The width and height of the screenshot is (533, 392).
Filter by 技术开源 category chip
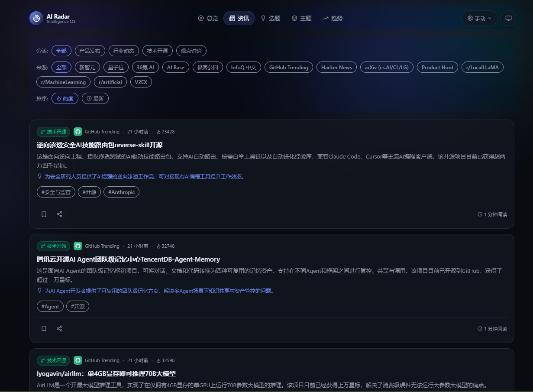(157, 51)
